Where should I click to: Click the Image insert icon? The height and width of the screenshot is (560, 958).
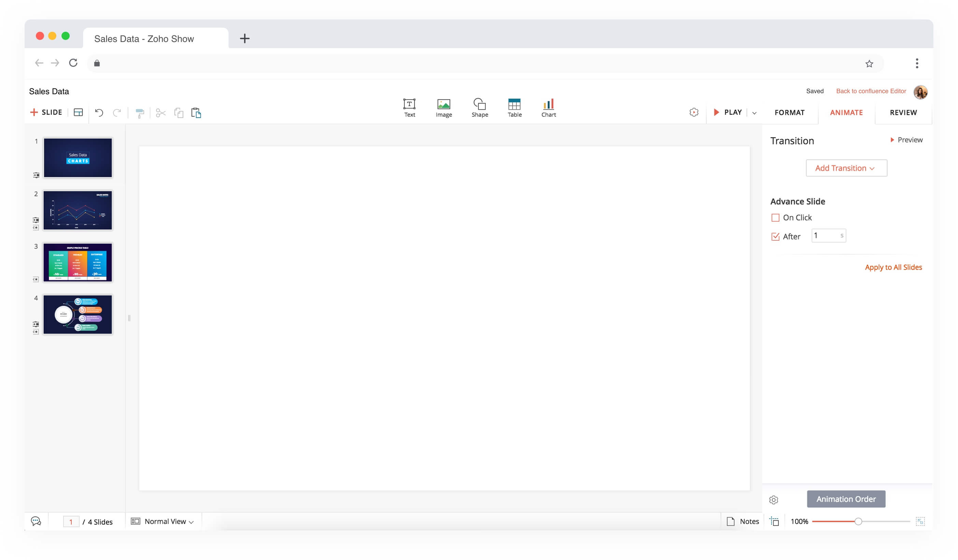pyautogui.click(x=444, y=108)
